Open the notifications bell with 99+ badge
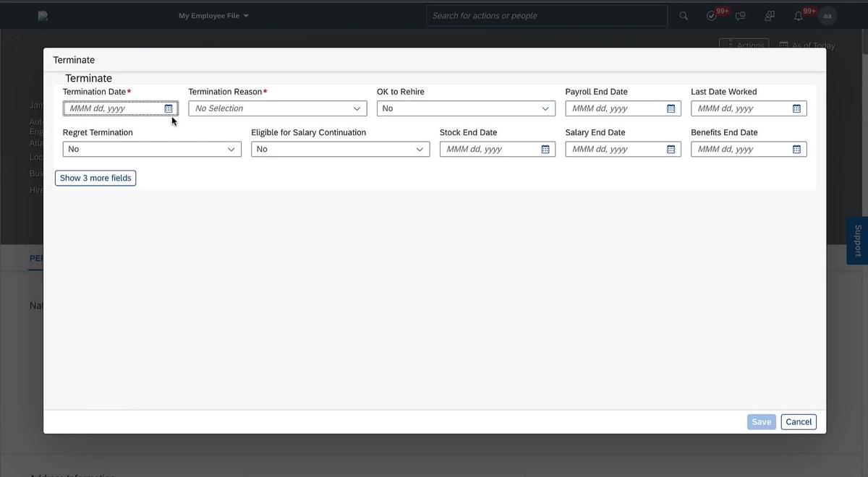Screen dimensions: 868x477 tap(797, 15)
